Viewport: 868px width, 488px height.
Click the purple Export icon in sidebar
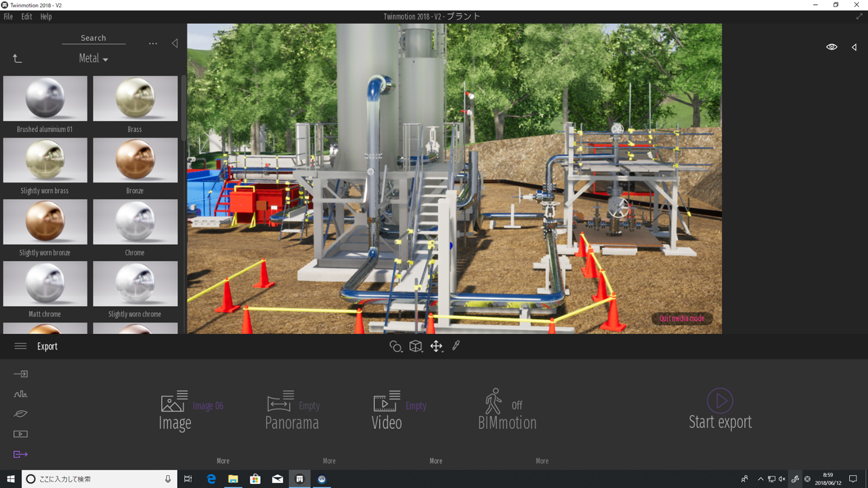(20, 454)
